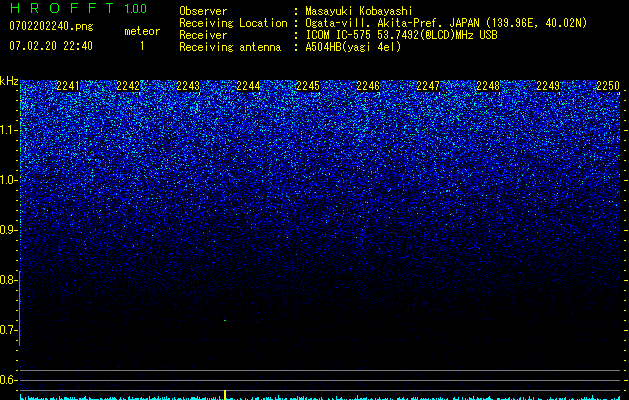Image resolution: width=629 pixels, height=400 pixels.
Task: Click the Receiving Location label
Action: (x=233, y=23)
